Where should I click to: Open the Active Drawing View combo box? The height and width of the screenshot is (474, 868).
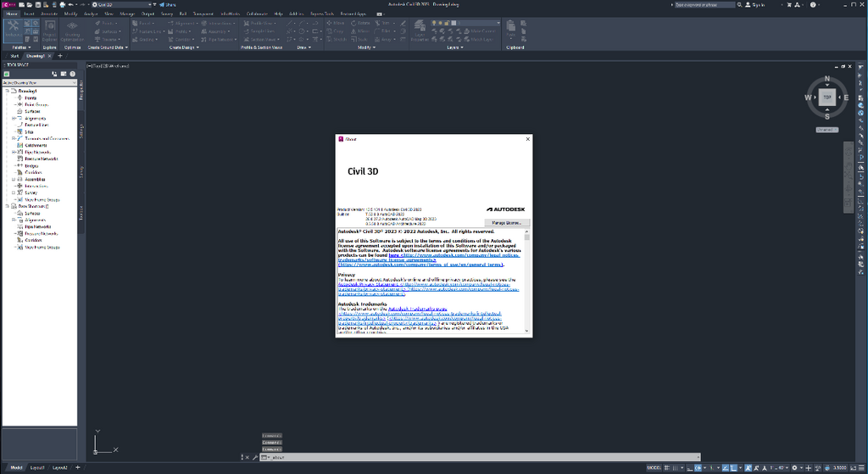tap(39, 82)
